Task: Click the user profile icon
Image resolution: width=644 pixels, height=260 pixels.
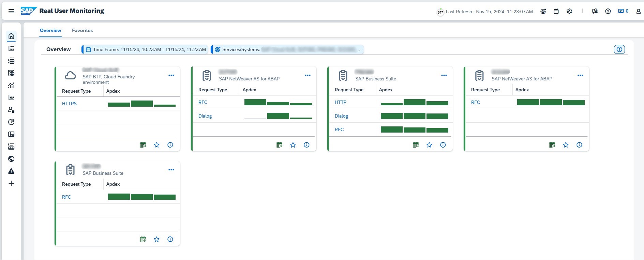Action: click(x=638, y=11)
